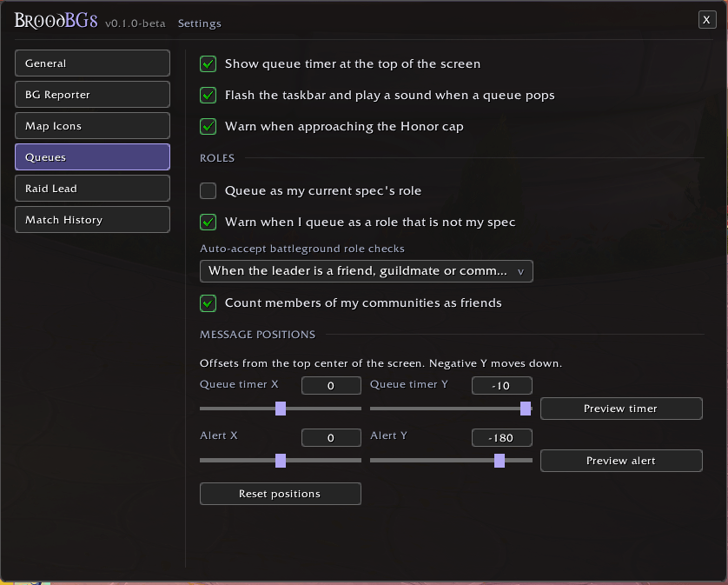Close the BroodBGs settings window
Image resolution: width=728 pixels, height=585 pixels.
(x=706, y=19)
